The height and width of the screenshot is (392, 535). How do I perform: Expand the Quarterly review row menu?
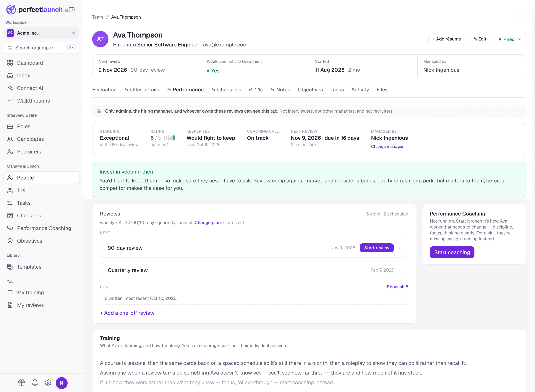click(x=400, y=270)
